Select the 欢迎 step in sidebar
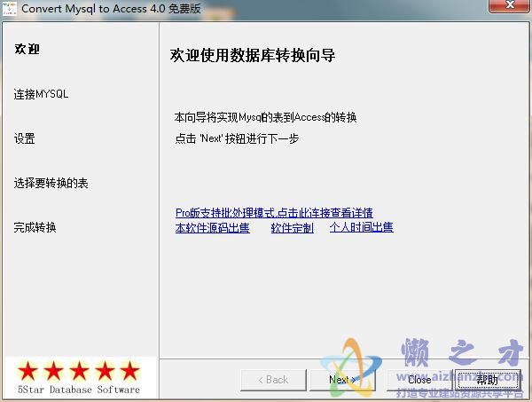Viewport: 532px width, 402px height. coord(27,49)
